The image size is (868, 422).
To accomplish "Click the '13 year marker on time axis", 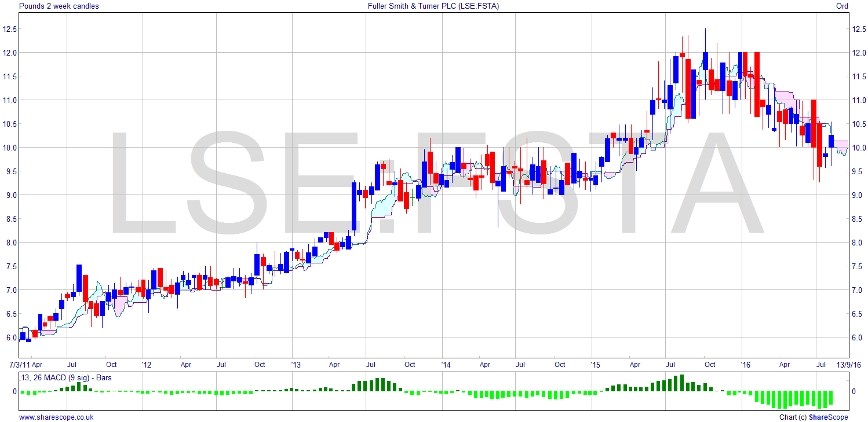I will (296, 365).
